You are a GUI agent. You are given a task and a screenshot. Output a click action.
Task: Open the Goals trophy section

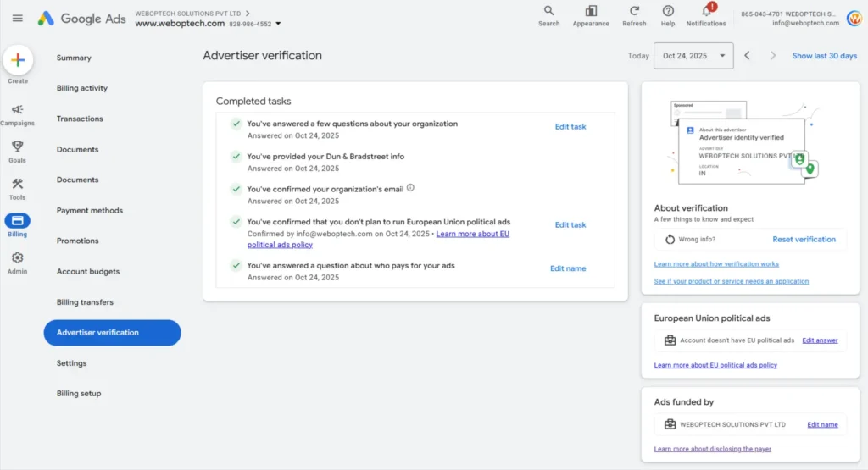pyautogui.click(x=17, y=152)
